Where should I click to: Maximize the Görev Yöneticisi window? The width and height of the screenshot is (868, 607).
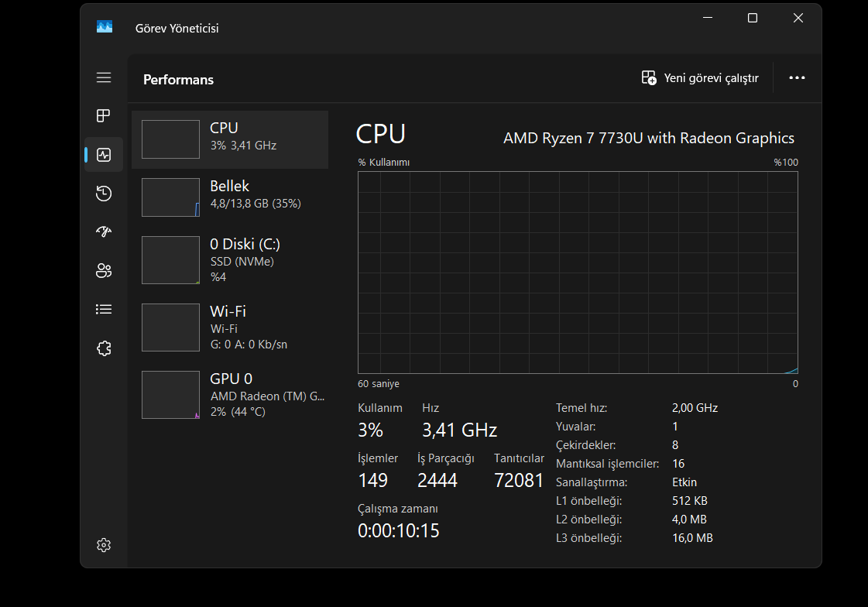click(753, 18)
